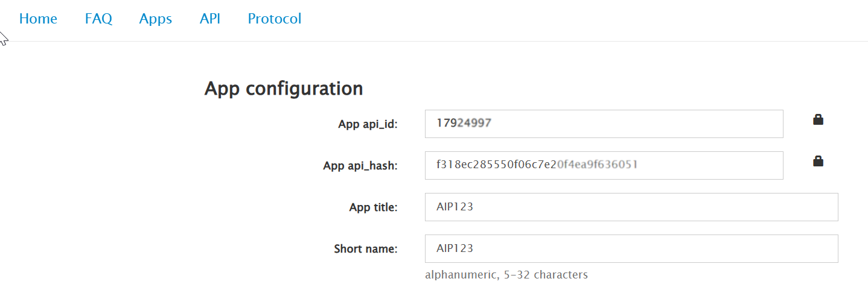Screen dimensions: 868x299
Task: Click the 17924997 value text
Action: [464, 124]
